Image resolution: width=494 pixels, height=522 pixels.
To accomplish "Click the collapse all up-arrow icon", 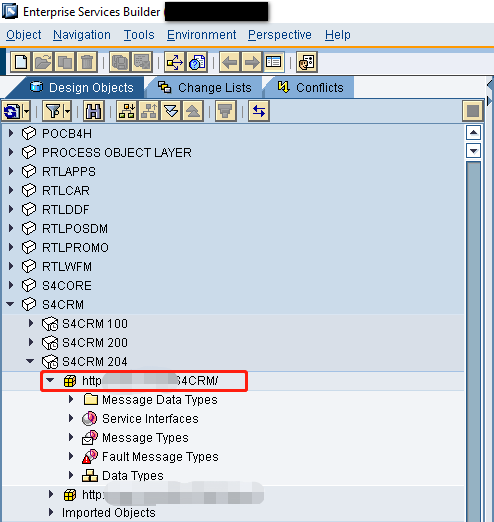I will point(193,111).
